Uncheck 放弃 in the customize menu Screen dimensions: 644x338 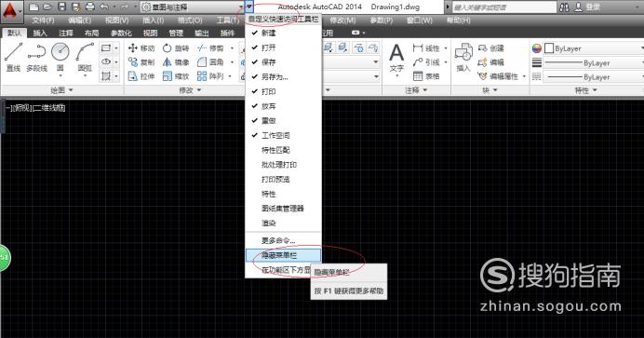pos(283,106)
